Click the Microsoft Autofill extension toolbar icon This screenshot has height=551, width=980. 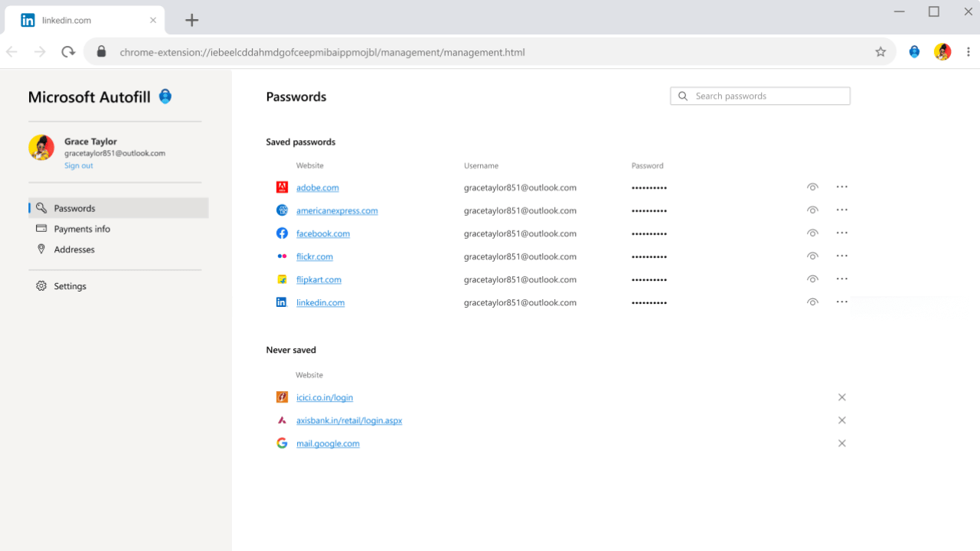(x=914, y=52)
